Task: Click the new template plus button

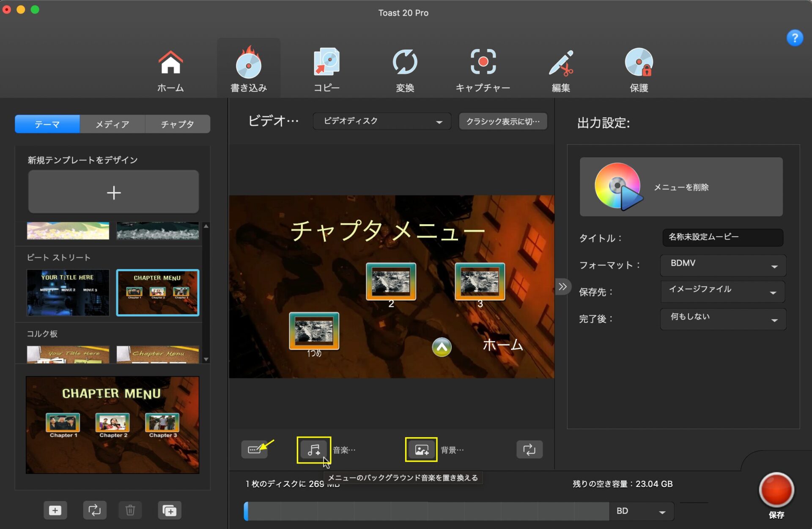Action: point(113,192)
